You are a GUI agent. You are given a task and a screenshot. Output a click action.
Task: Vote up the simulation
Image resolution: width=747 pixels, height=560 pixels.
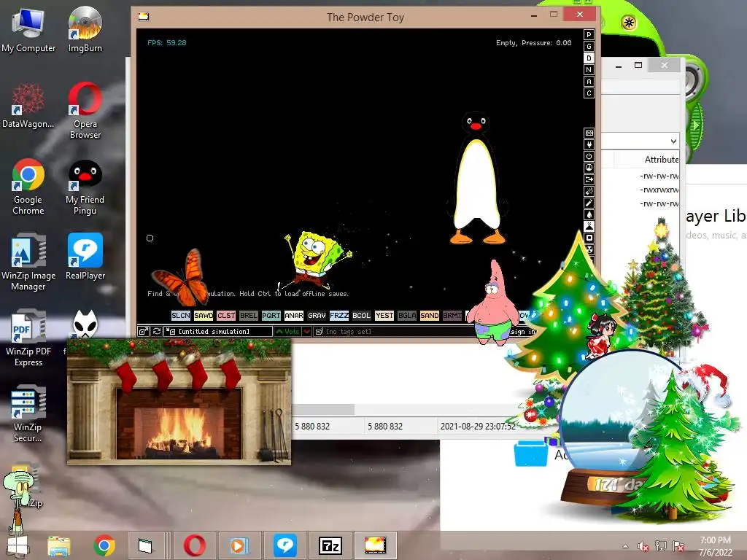click(287, 332)
